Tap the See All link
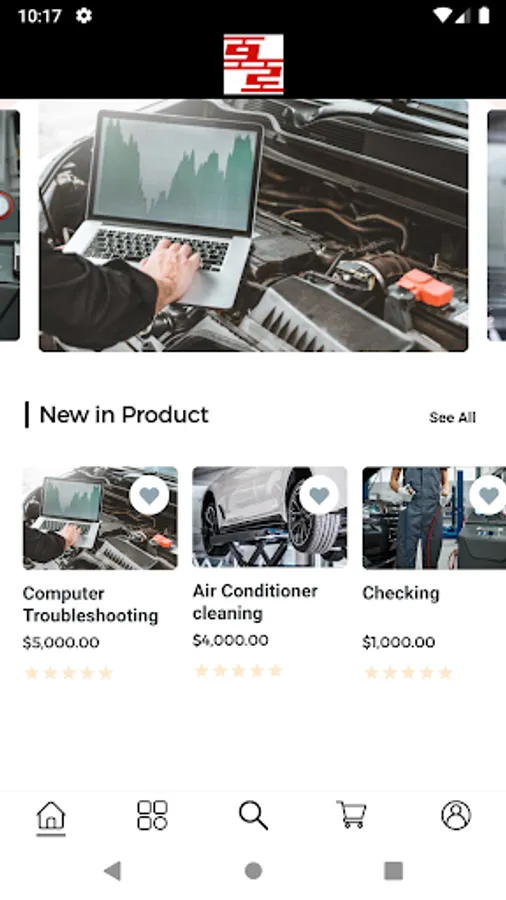 tap(452, 417)
